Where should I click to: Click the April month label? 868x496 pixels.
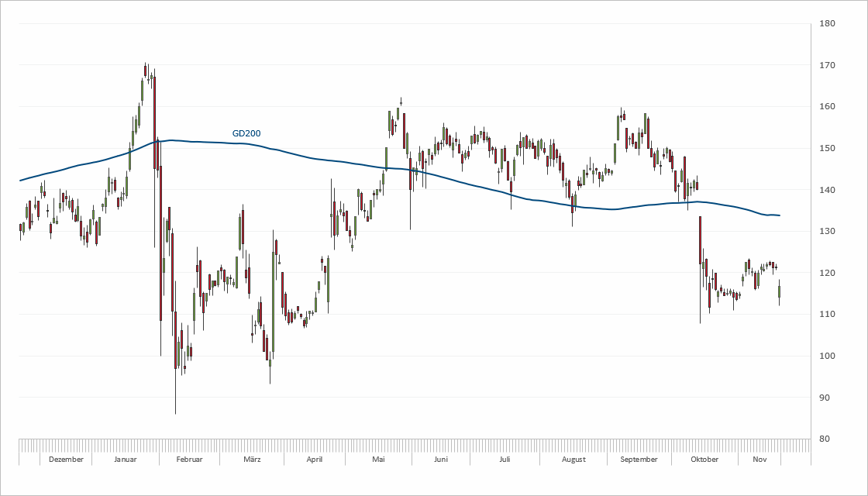pyautogui.click(x=314, y=460)
